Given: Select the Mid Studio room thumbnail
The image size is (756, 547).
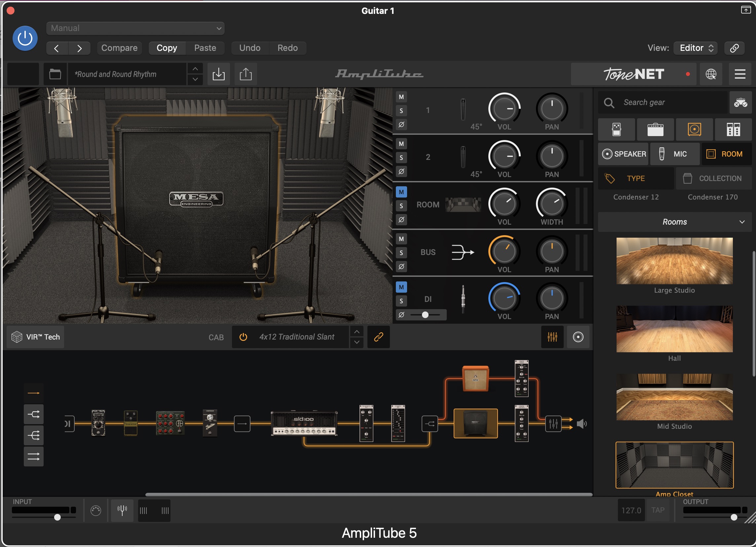Looking at the screenshot, I should coord(674,397).
